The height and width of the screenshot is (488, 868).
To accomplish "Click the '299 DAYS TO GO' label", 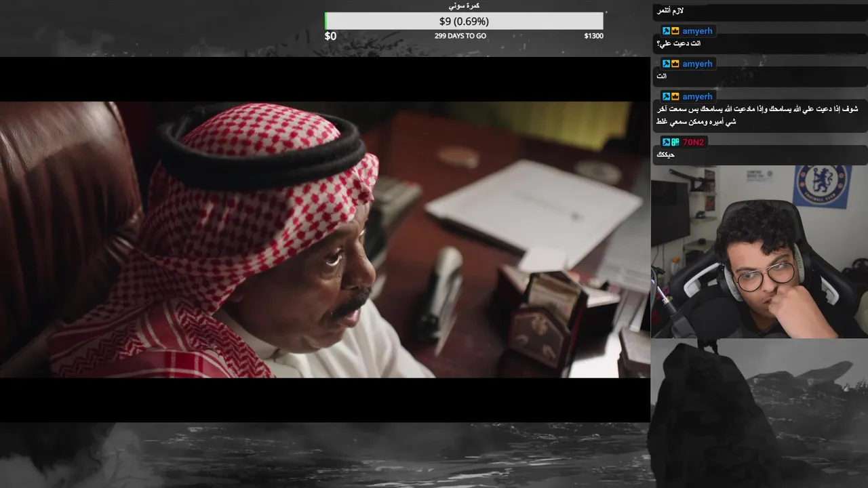I will [460, 36].
